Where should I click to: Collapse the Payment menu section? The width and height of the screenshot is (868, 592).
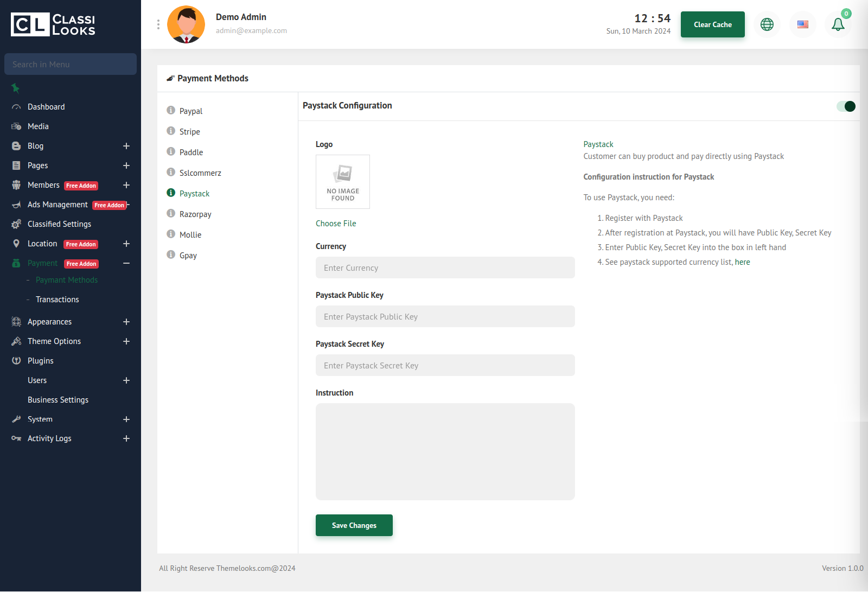126,263
